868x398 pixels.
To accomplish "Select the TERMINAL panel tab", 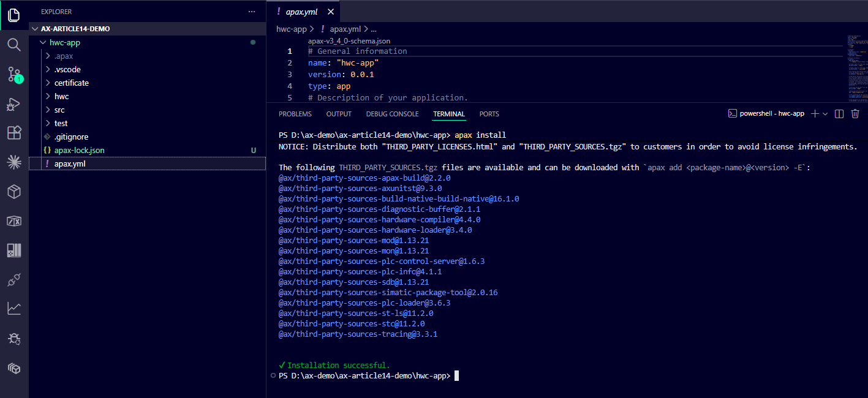I will (449, 114).
